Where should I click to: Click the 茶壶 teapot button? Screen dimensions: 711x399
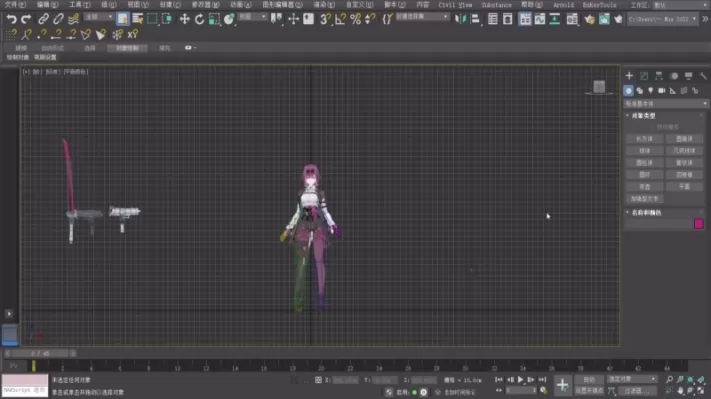tap(644, 186)
